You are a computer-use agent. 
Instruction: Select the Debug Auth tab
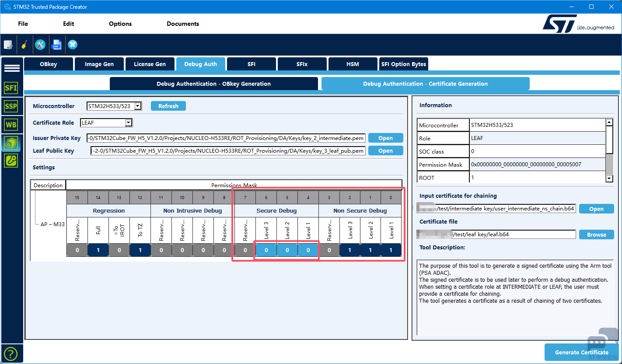[201, 64]
